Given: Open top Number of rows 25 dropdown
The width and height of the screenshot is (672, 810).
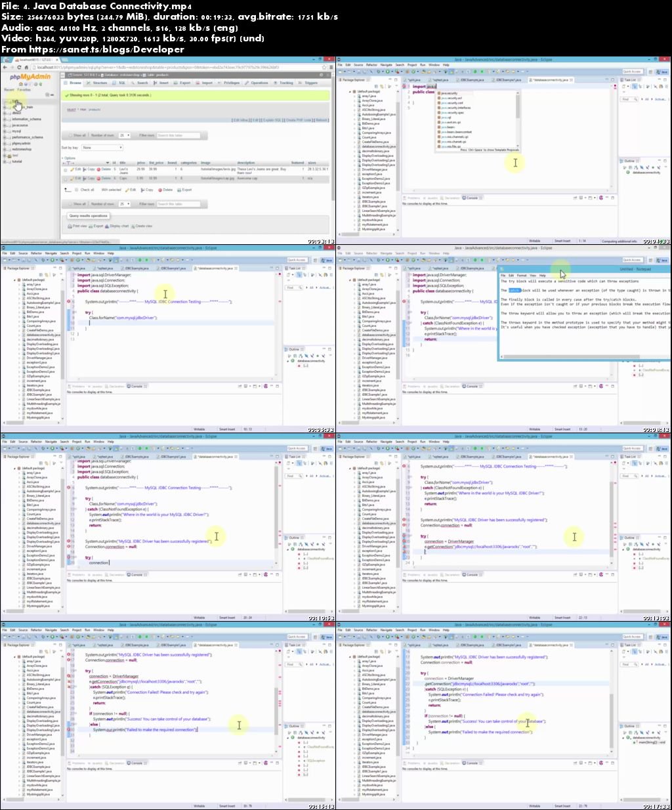Looking at the screenshot, I should [x=125, y=135].
